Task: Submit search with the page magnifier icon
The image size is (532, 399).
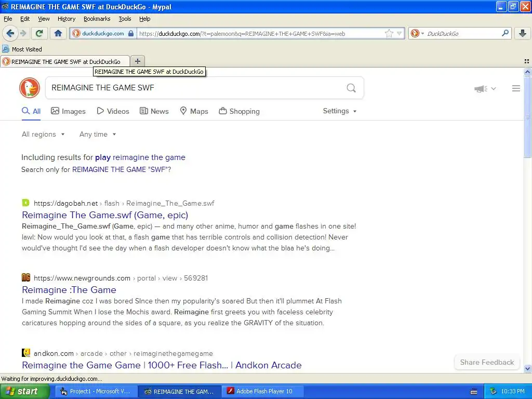Action: pos(351,88)
